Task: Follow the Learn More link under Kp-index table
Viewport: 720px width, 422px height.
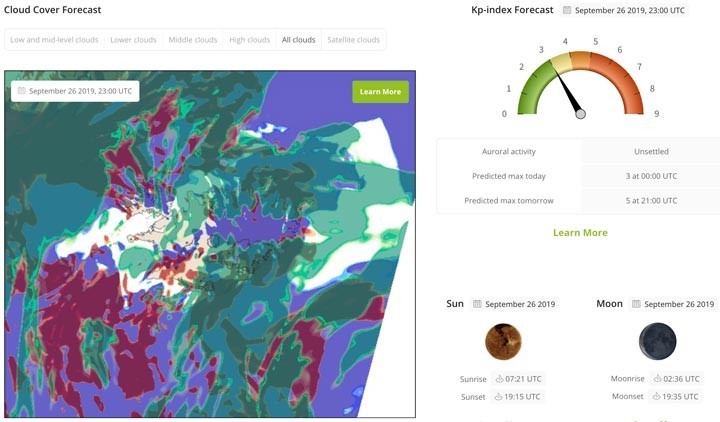Action: (580, 232)
